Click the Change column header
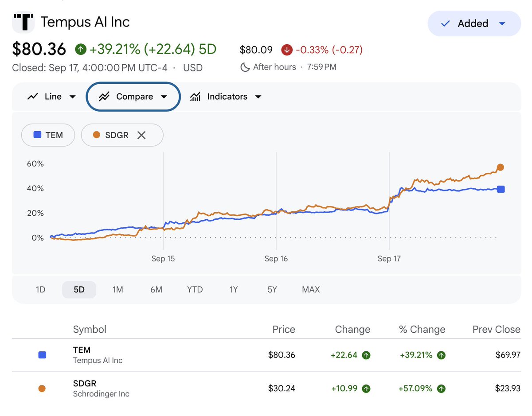 coord(352,329)
